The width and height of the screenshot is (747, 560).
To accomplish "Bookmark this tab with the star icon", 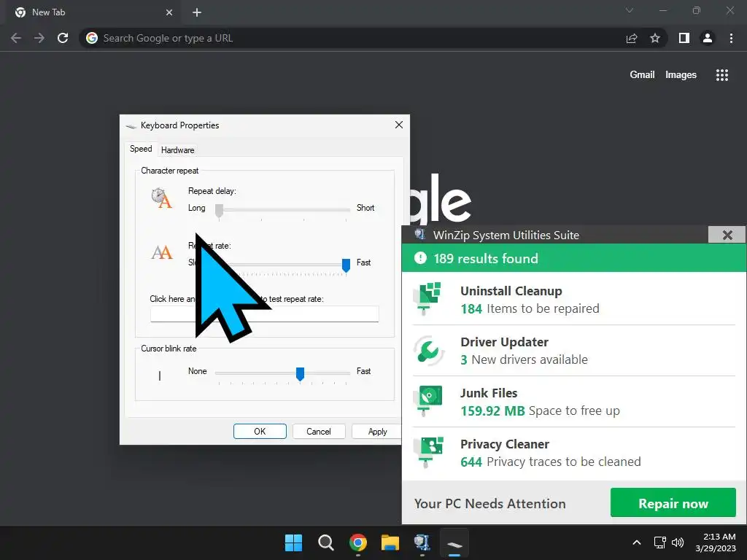I will click(655, 38).
